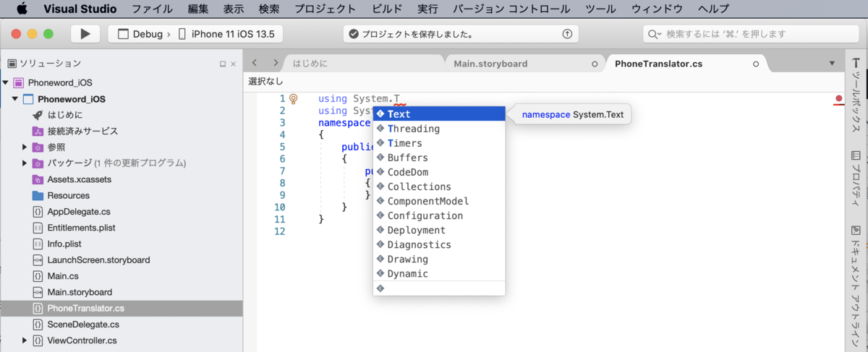
Task: Collapse the Phoneword_iOS project node
Action: 15,99
